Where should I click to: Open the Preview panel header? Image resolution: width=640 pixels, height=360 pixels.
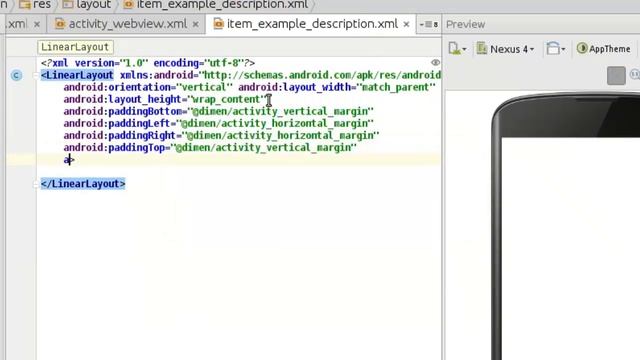(x=465, y=24)
